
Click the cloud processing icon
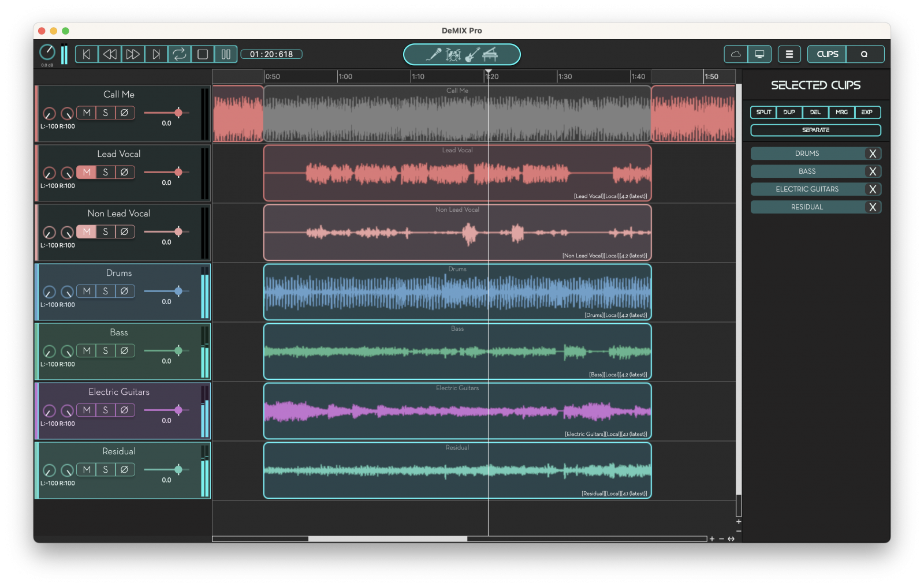tap(735, 54)
